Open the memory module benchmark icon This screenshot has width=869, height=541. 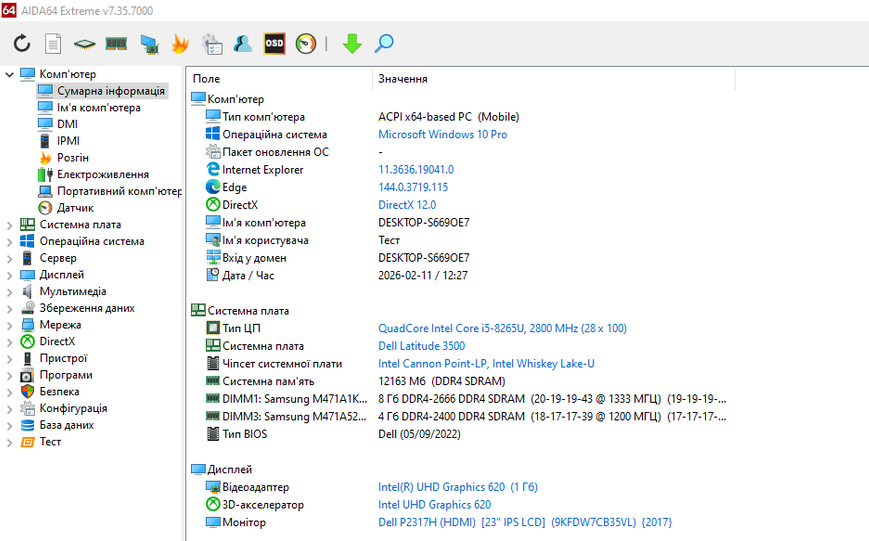point(116,43)
